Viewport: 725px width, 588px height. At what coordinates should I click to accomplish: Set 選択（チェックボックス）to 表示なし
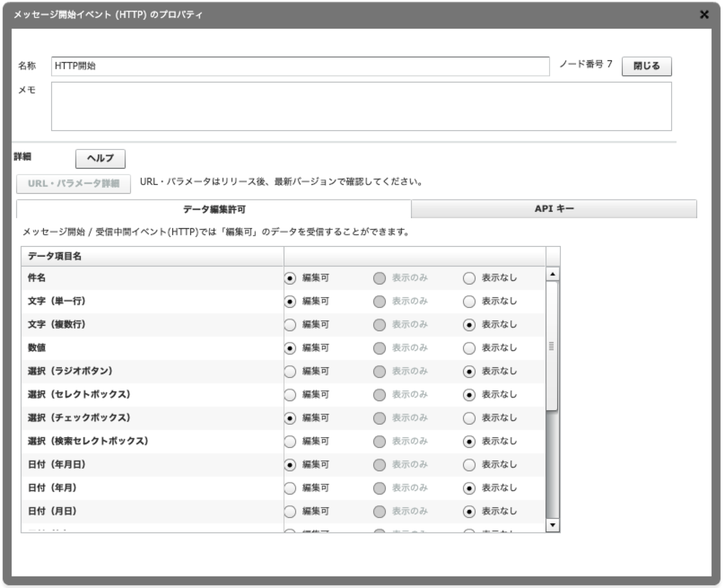469,418
